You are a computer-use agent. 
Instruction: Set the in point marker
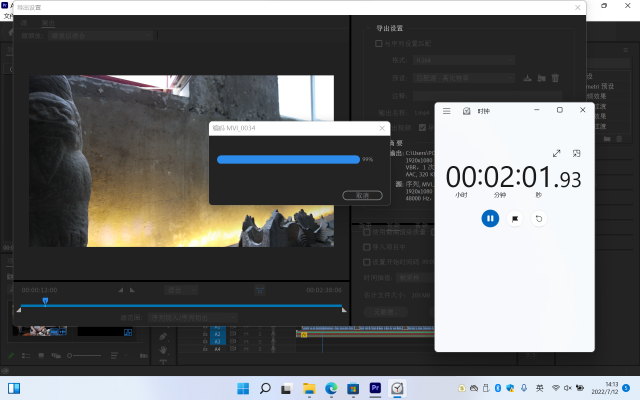point(121,290)
